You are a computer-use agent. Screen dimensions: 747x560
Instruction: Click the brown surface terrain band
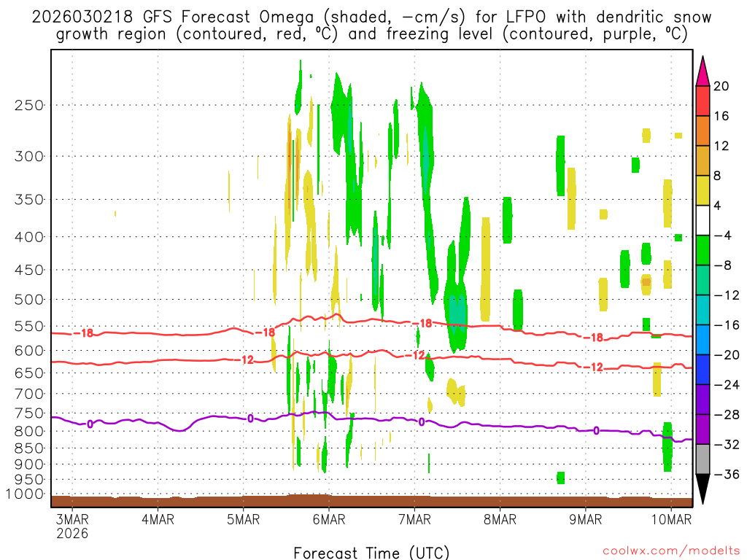click(x=371, y=501)
